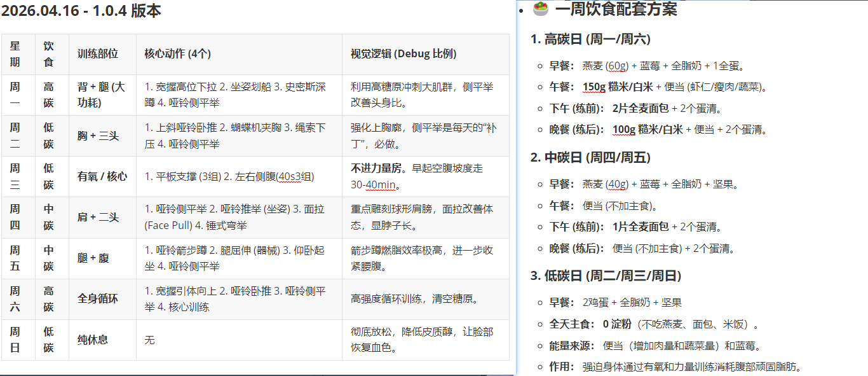Select the bold "0 淀粉" text

pyautogui.click(x=617, y=324)
